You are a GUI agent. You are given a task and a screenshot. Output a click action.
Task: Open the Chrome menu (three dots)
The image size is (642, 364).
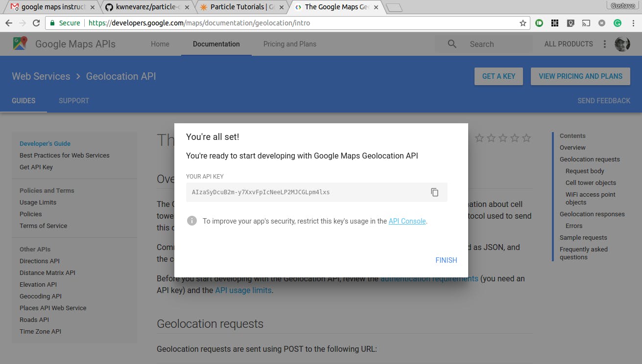tap(633, 23)
